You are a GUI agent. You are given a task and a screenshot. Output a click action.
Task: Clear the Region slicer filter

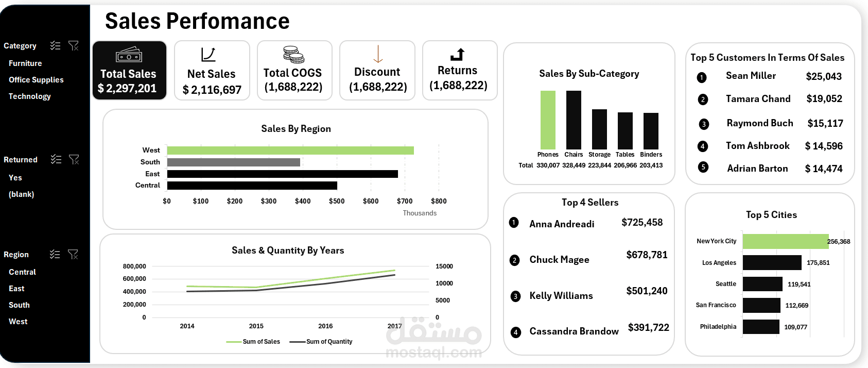coord(73,254)
